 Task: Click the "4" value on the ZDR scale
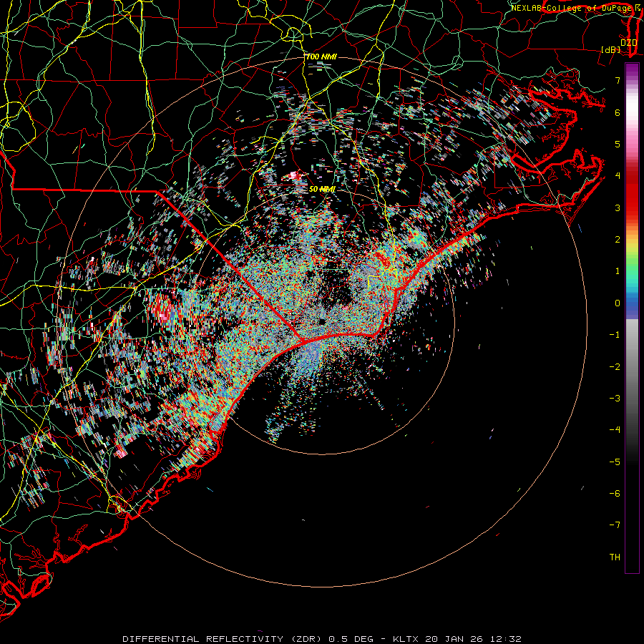point(618,176)
